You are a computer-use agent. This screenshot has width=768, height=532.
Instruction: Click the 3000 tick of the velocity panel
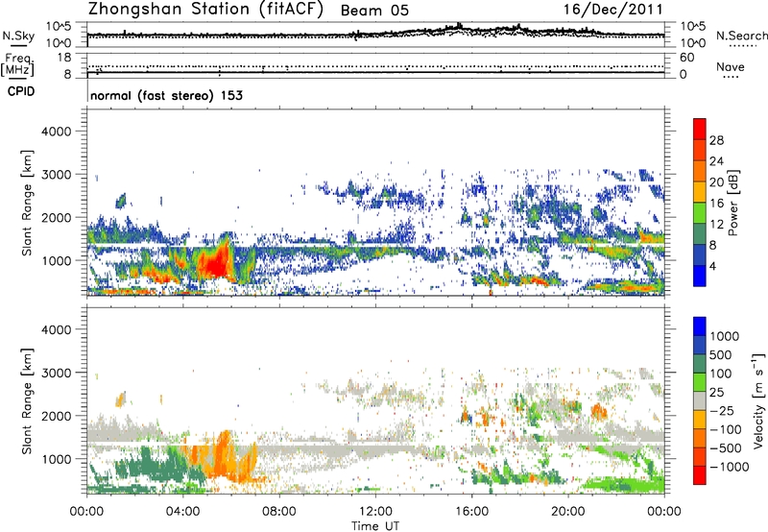56,373
